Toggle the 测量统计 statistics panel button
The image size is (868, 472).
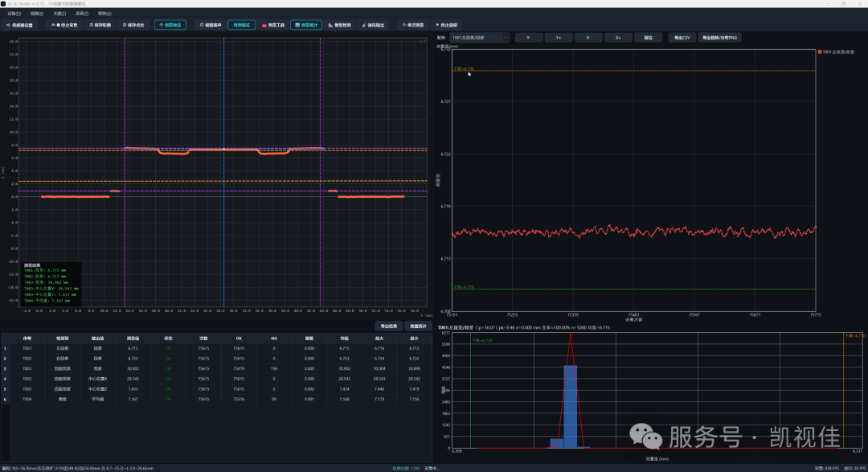tap(306, 25)
